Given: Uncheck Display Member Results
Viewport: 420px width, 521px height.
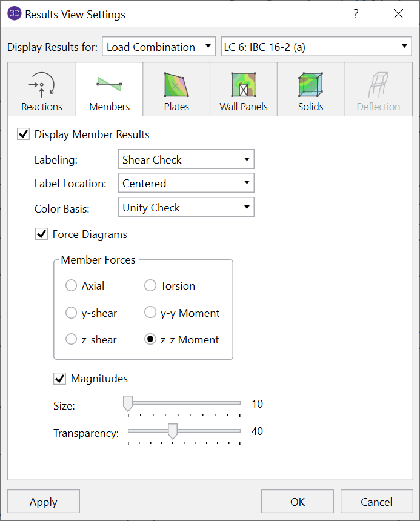Looking at the screenshot, I should 24,134.
